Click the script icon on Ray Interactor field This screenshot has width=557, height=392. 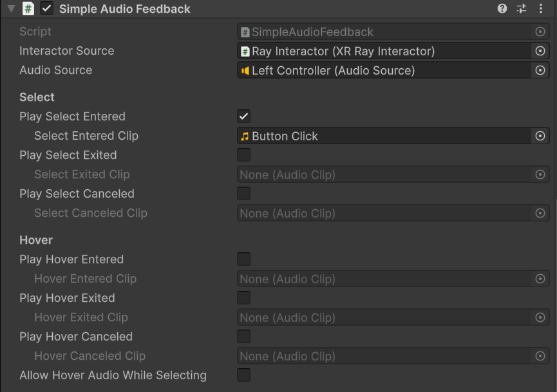(245, 51)
